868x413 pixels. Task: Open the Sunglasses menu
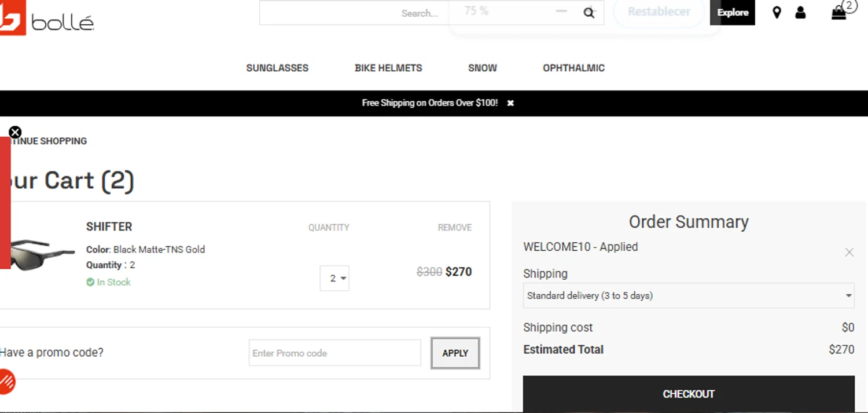pos(277,68)
